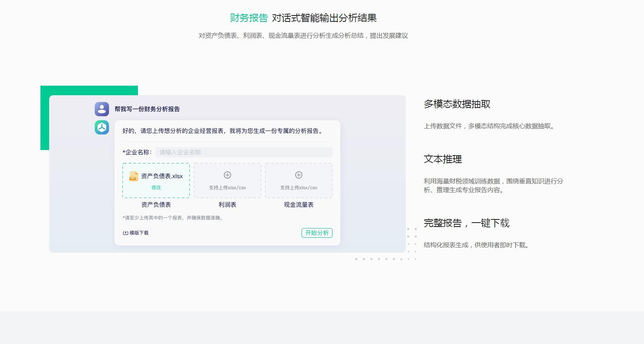Click the download icon beside 模版下载
This screenshot has width=644, height=344.
(x=125, y=233)
